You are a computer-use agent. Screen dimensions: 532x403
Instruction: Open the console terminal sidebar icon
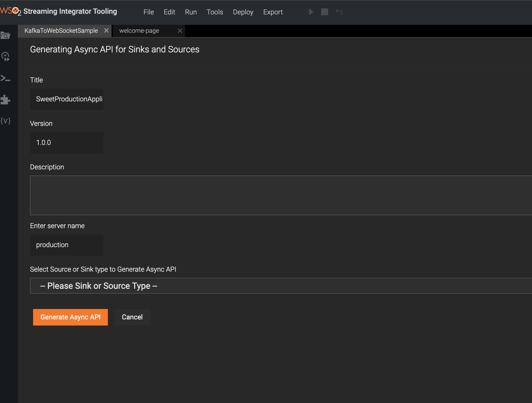pos(6,78)
